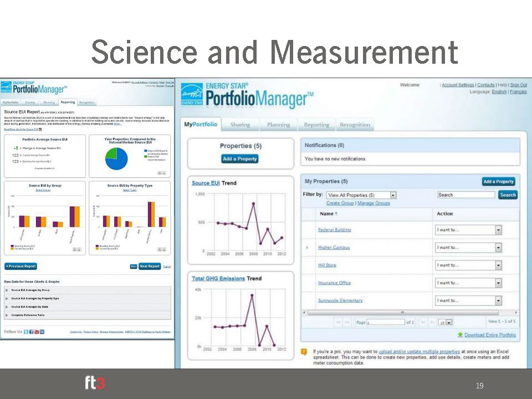
Task: Click the Sign Out link in the MyPortfolio window
Action: point(519,85)
